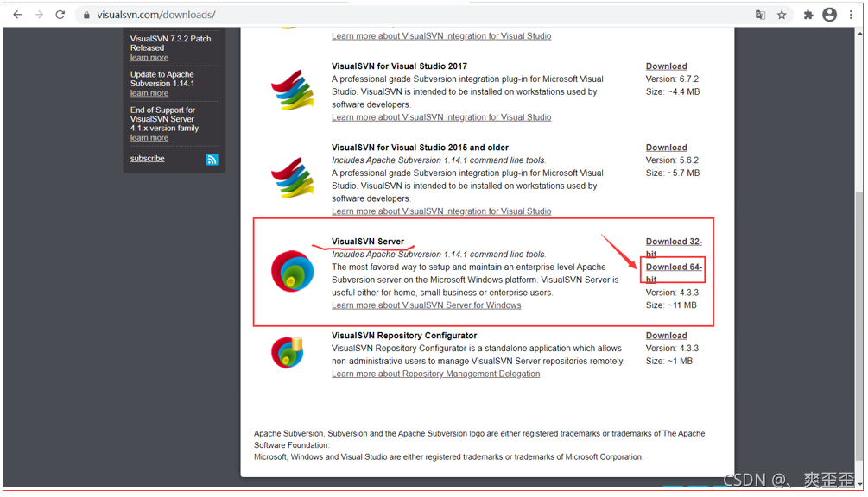868x497 pixels.
Task: Click Size: ~4.4 MB text
Action: coord(673,91)
